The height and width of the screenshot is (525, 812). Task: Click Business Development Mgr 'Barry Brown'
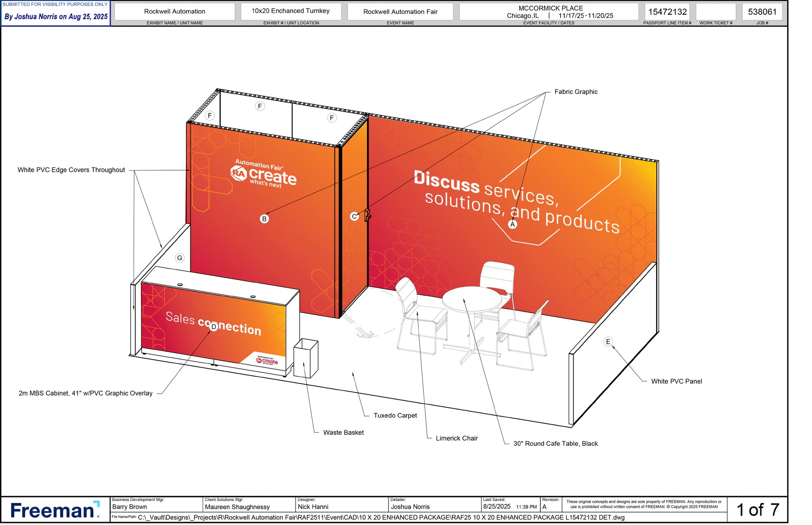pos(130,507)
